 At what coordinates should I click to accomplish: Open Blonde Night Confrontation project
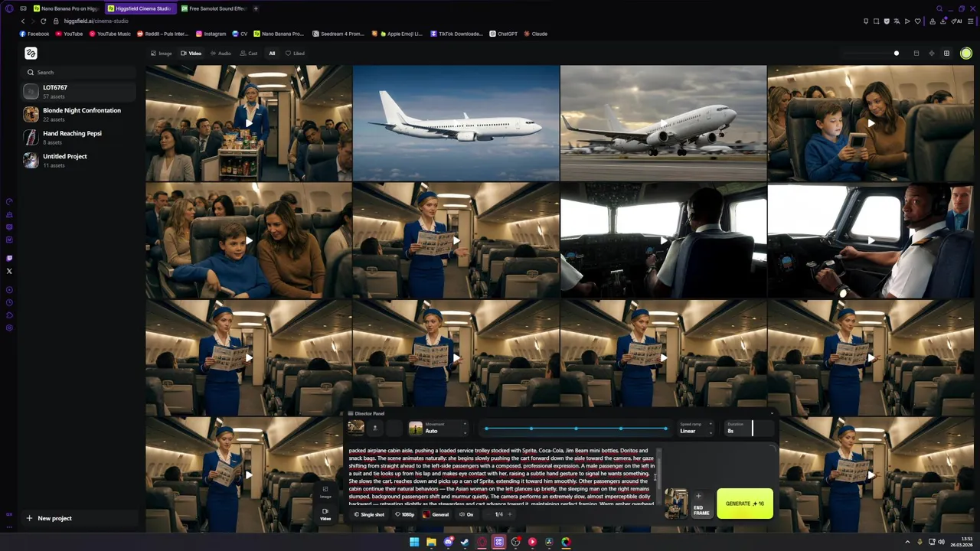pyautogui.click(x=79, y=114)
